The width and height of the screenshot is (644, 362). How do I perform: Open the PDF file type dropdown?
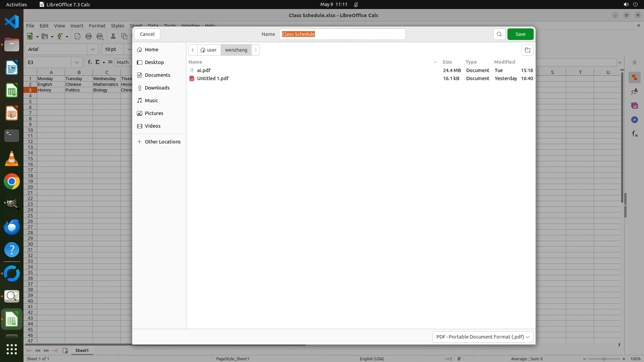tap(483, 337)
